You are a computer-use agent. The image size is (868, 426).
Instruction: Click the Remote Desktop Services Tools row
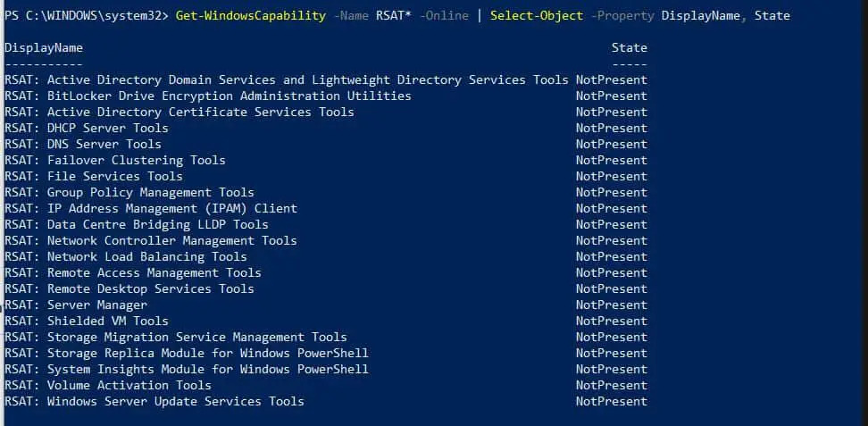click(x=129, y=288)
